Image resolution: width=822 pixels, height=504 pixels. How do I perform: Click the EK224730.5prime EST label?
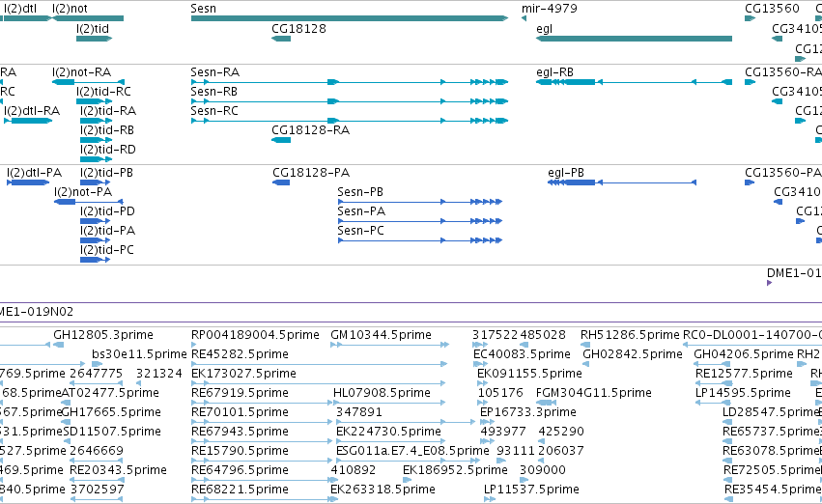click(x=388, y=432)
